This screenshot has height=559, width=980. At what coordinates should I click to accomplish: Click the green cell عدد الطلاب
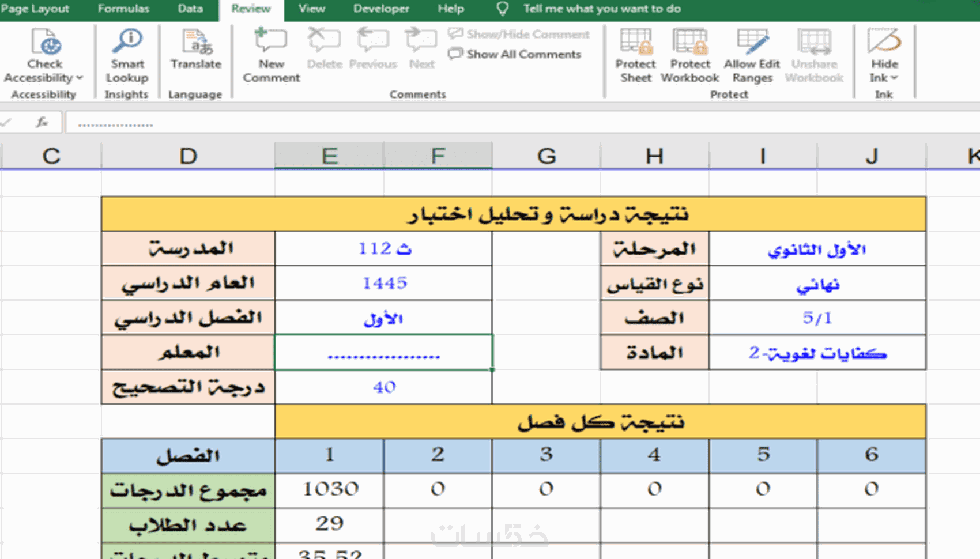[x=189, y=525]
